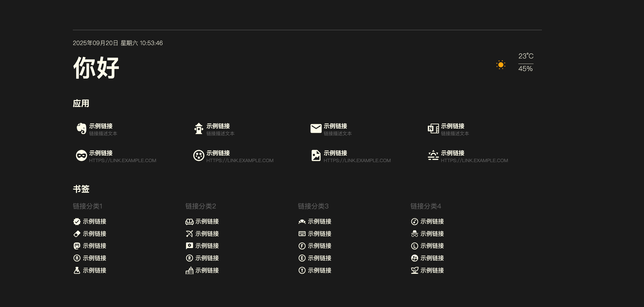Open the image file app icon
Screen dimensions: 644x307
[316, 156]
